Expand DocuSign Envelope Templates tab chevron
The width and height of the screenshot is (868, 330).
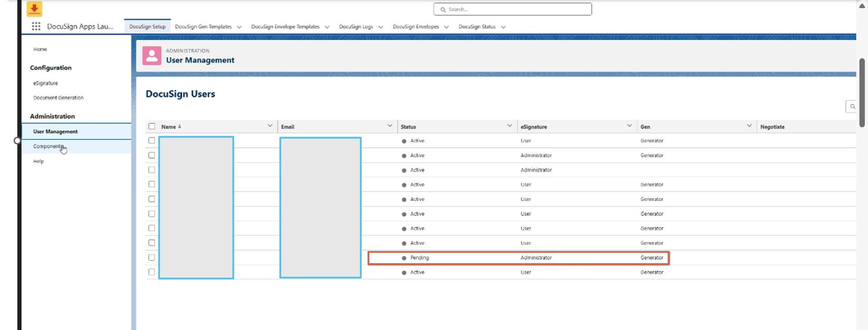click(327, 27)
